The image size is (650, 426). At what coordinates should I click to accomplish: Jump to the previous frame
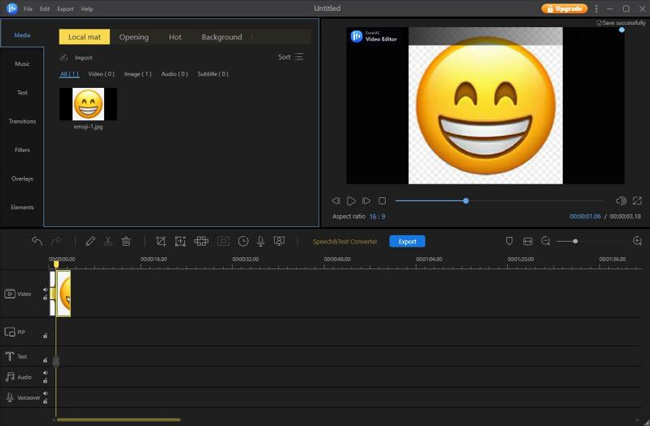[x=336, y=201]
